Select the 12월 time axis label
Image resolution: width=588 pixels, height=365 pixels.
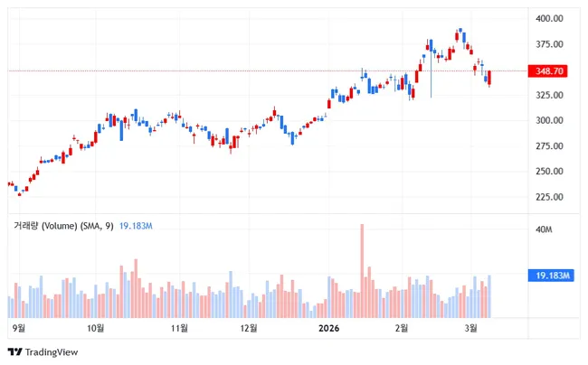250,328
